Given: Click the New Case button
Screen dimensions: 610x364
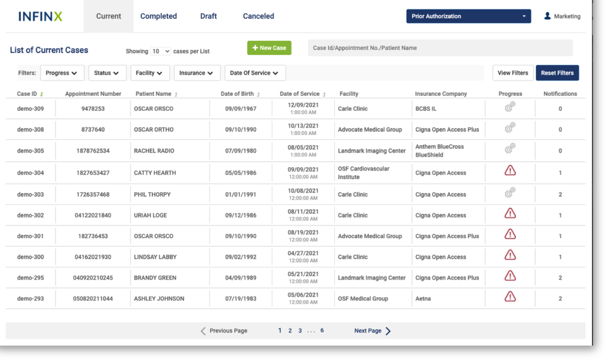Looking at the screenshot, I should pyautogui.click(x=269, y=48).
